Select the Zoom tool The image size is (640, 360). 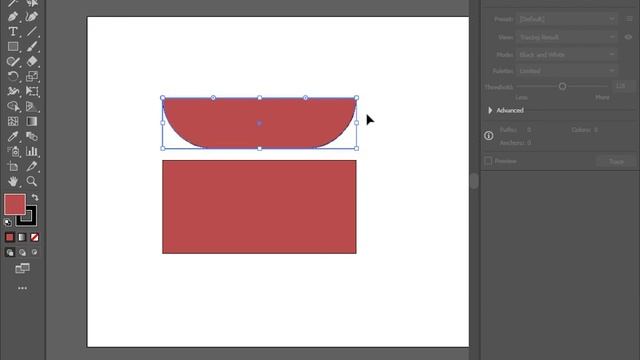[31, 181]
